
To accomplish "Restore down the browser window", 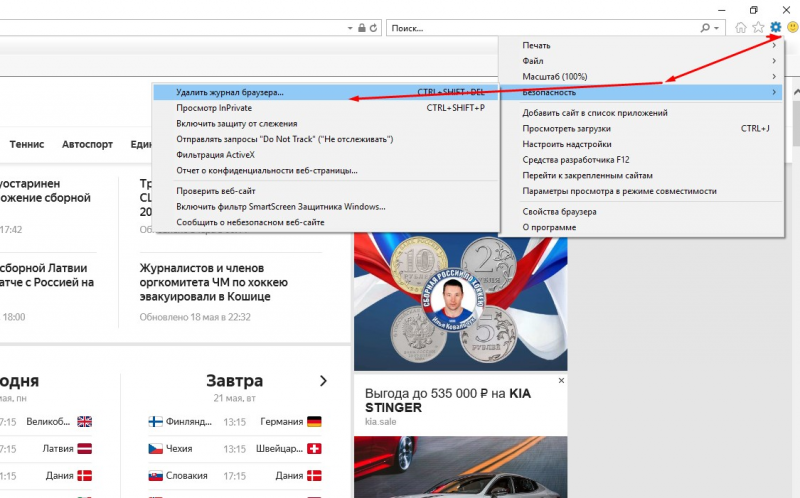I will [754, 10].
